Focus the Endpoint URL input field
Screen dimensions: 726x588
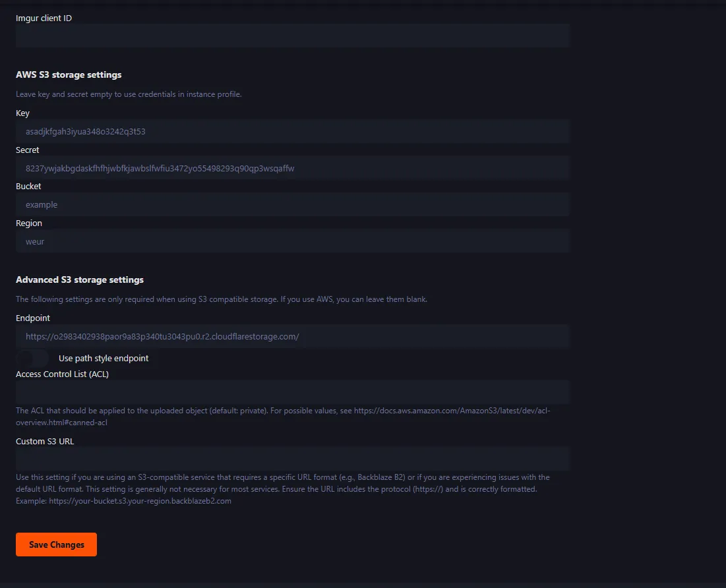pos(292,336)
